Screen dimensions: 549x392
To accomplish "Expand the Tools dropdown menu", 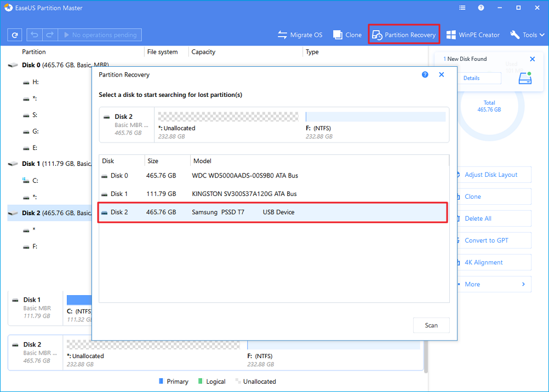I will pos(527,35).
